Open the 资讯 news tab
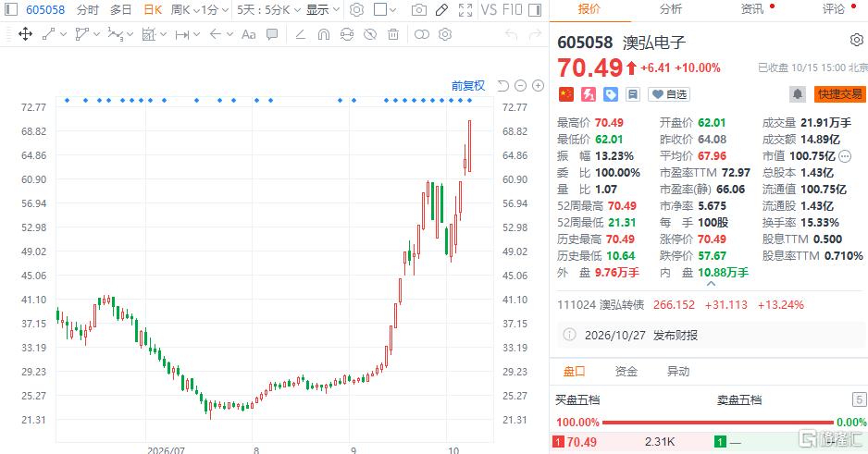868x454 pixels. pyautogui.click(x=753, y=9)
